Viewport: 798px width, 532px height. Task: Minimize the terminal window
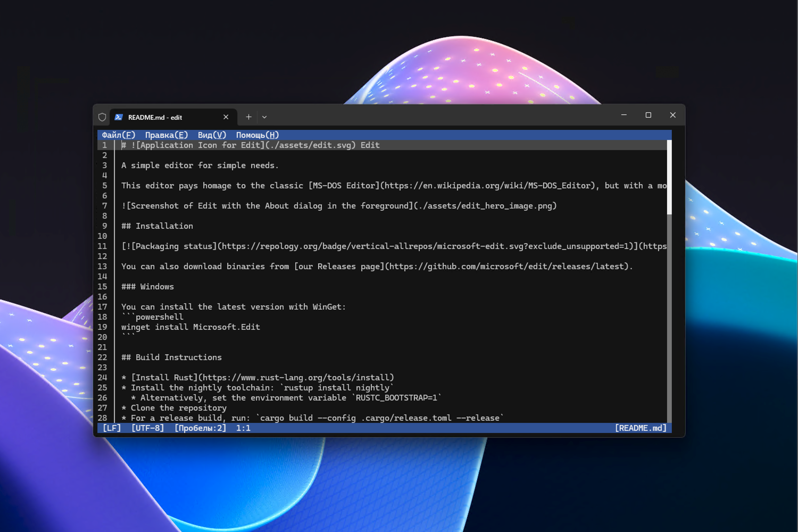(624, 115)
